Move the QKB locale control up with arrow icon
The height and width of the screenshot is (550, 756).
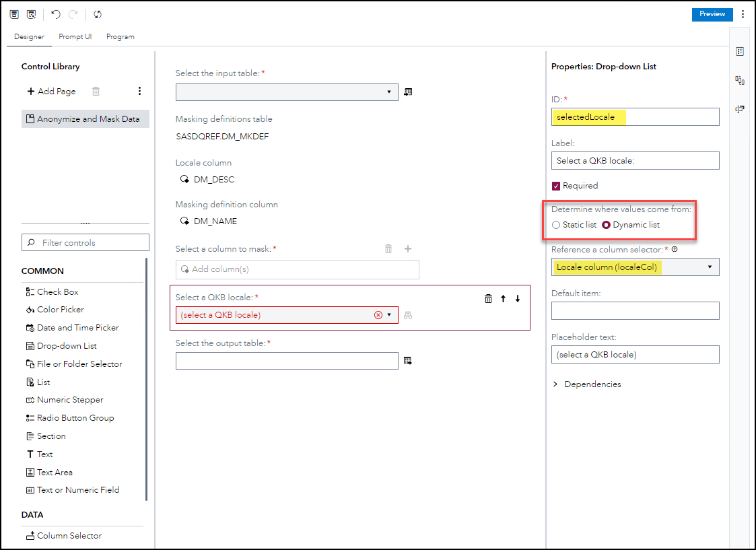click(504, 298)
